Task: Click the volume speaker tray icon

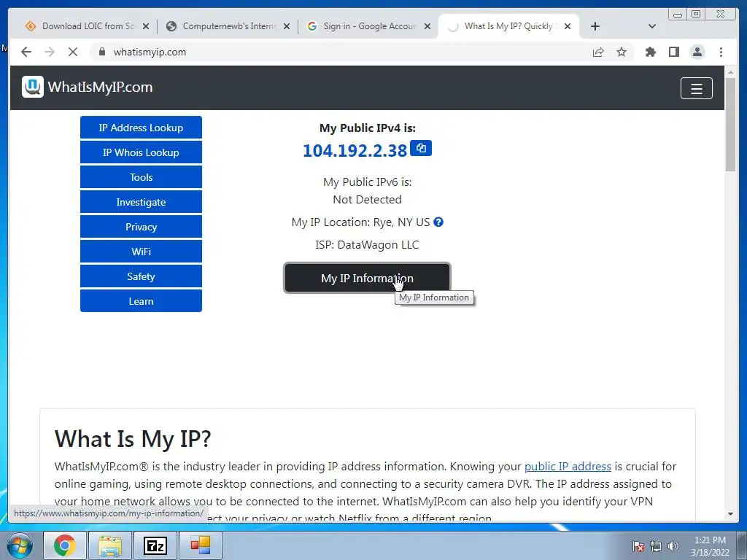Action: point(673,546)
